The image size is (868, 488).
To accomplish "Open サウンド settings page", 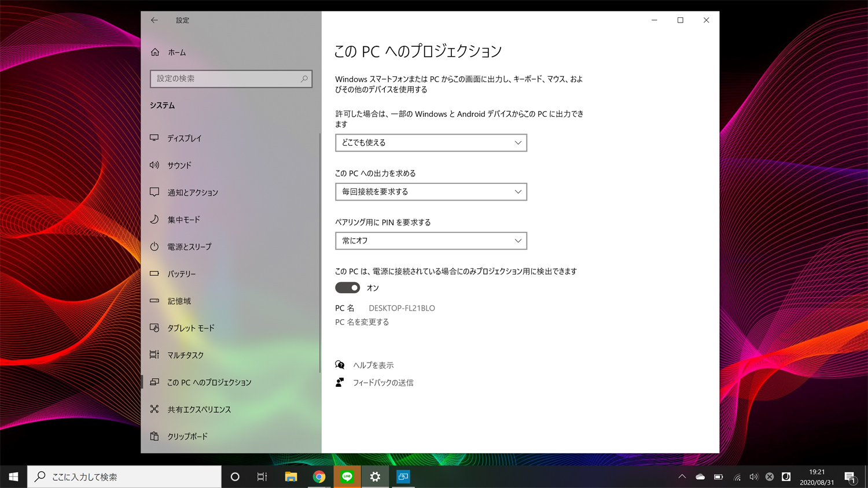I will point(179,165).
